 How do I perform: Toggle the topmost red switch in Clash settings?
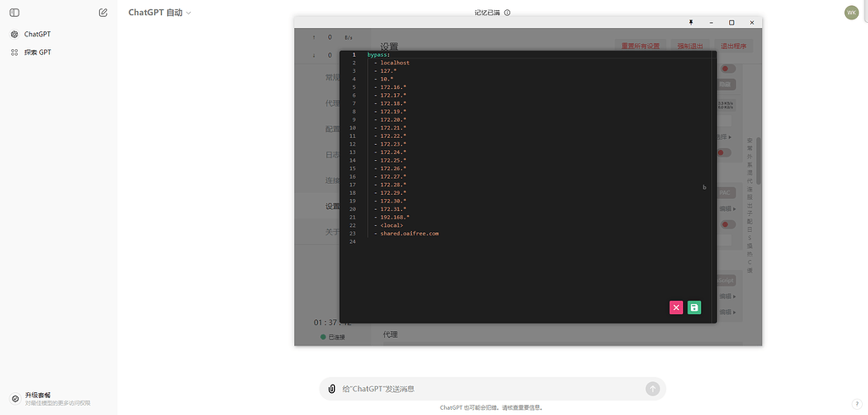click(x=727, y=69)
